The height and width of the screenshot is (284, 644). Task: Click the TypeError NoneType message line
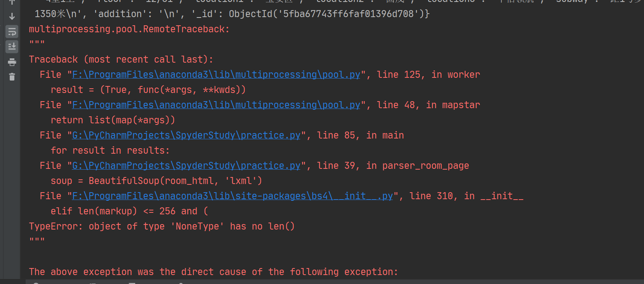pos(162,226)
